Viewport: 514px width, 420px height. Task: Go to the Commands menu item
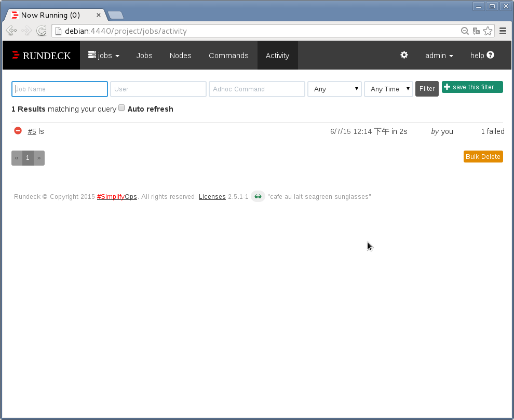(228, 56)
